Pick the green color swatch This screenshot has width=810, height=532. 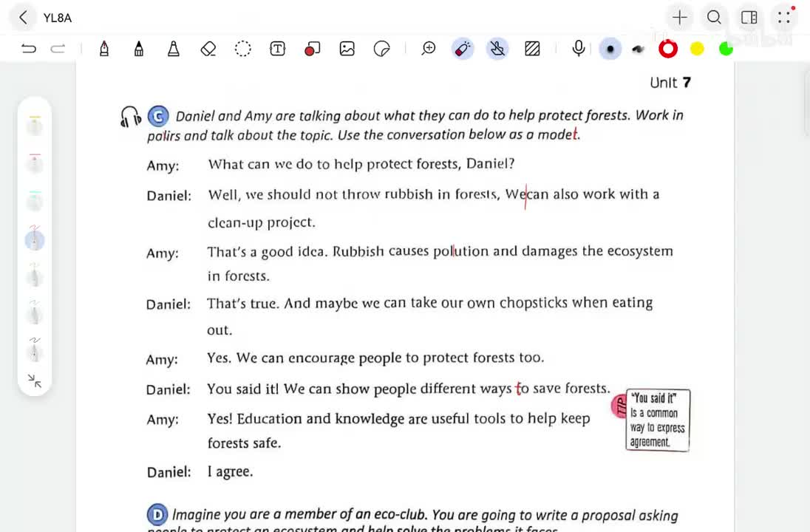pyautogui.click(x=726, y=49)
